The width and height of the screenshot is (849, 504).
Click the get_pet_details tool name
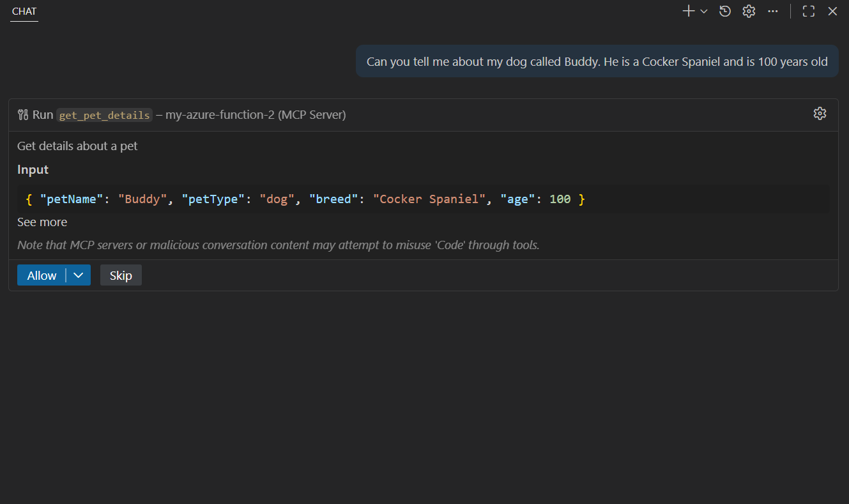[x=105, y=115]
